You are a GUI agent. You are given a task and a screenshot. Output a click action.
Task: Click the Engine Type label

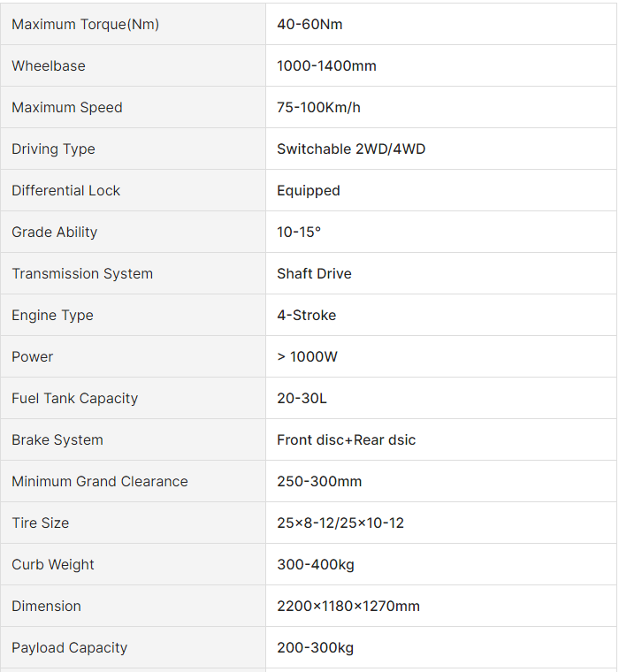pyautogui.click(x=52, y=316)
